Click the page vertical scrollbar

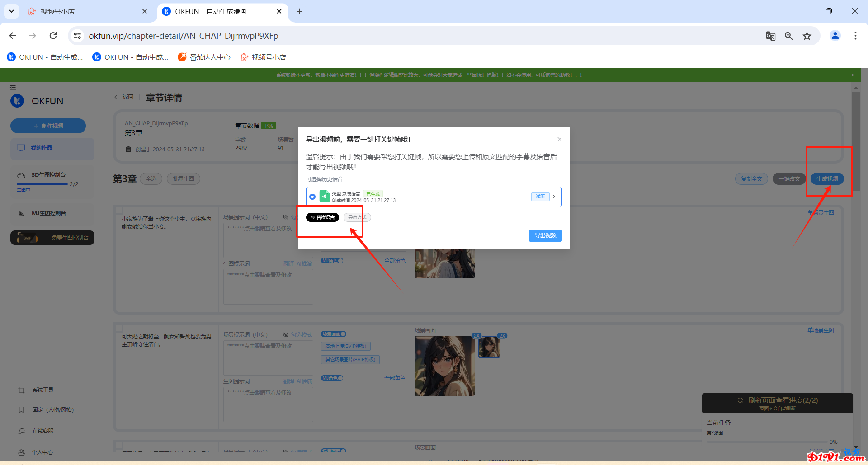point(856,141)
